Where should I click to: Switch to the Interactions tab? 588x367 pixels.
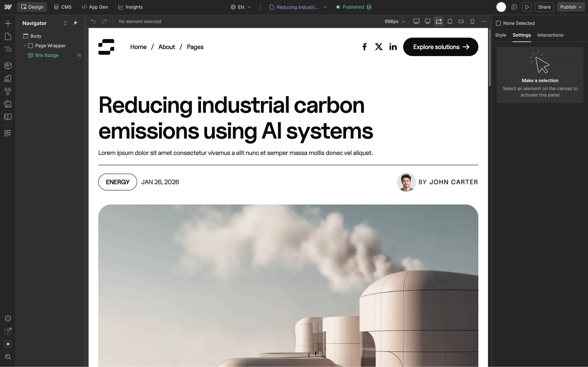coord(550,35)
